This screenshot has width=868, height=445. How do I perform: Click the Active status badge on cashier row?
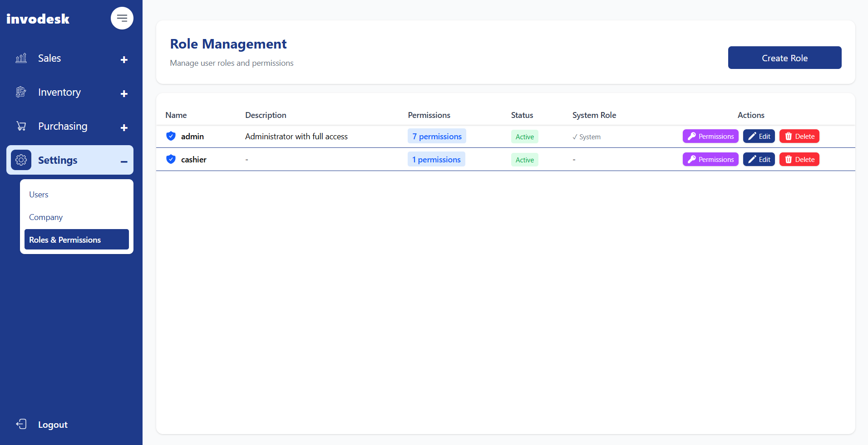[x=524, y=160]
